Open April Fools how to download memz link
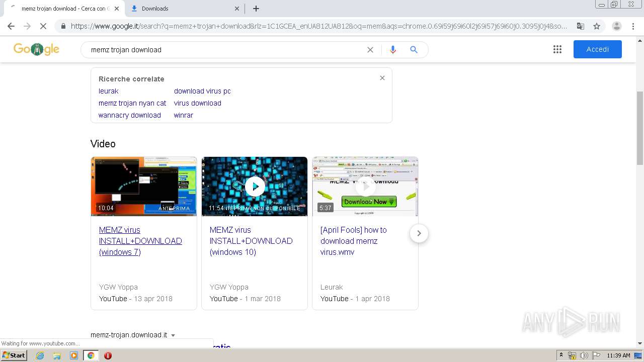Image resolution: width=644 pixels, height=362 pixels. click(x=354, y=241)
